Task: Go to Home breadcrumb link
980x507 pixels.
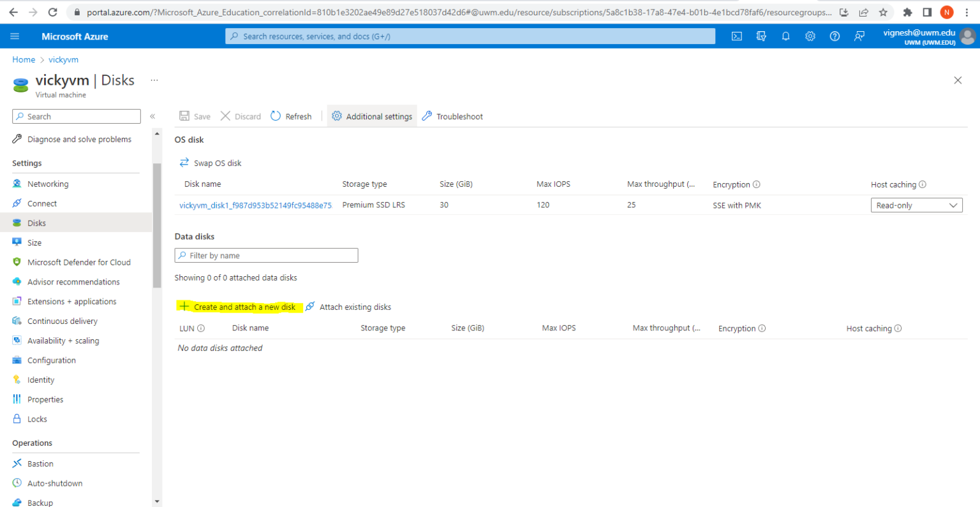Action: 24,59
